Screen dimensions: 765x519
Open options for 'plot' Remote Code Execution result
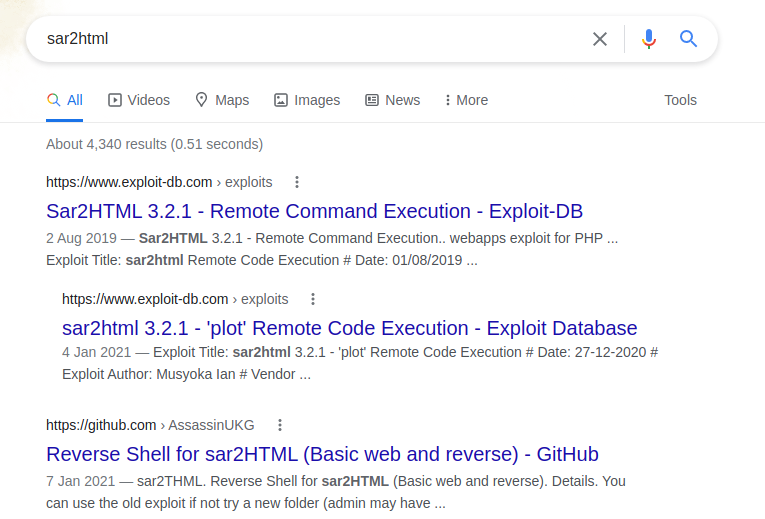point(313,299)
